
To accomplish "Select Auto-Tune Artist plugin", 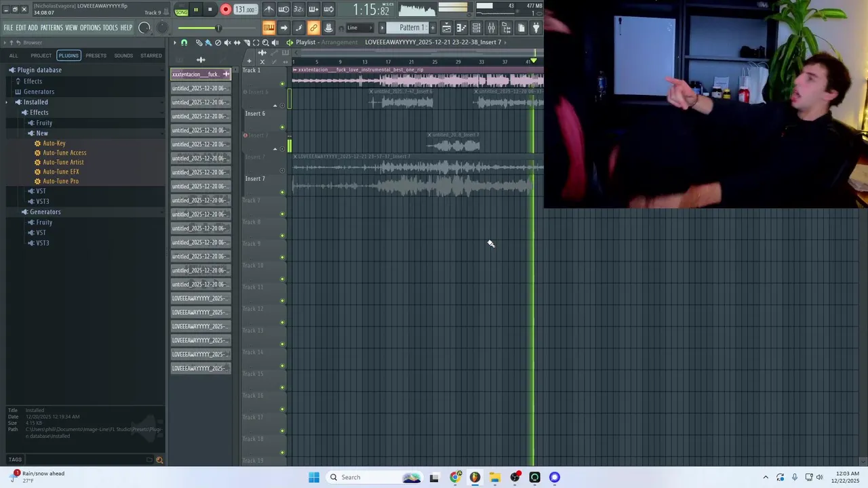I will pyautogui.click(x=63, y=162).
